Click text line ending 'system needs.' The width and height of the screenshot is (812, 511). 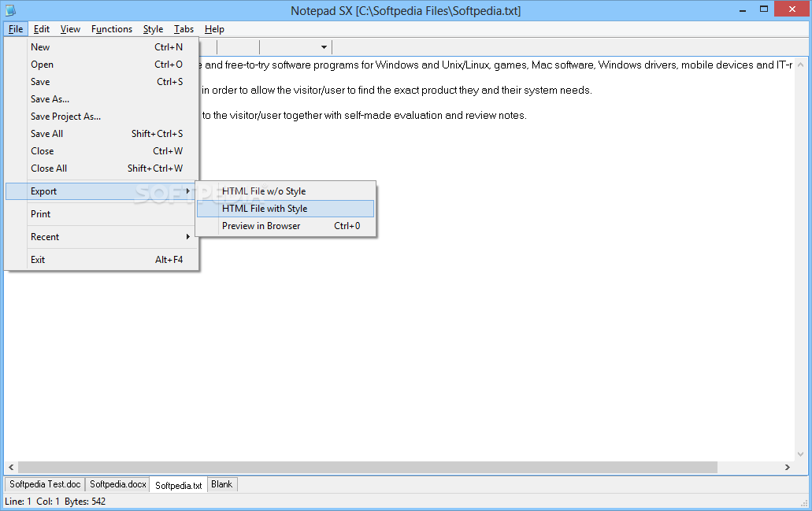[x=397, y=90]
